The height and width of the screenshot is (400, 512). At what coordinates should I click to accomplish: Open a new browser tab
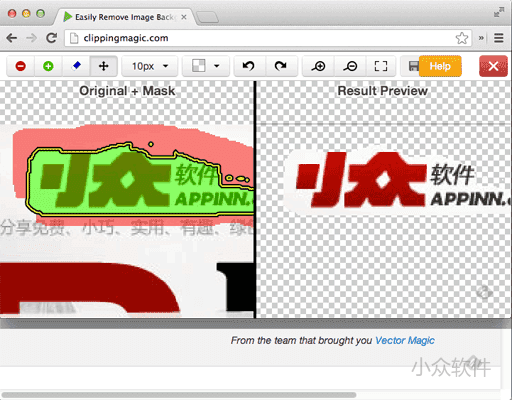(x=207, y=17)
